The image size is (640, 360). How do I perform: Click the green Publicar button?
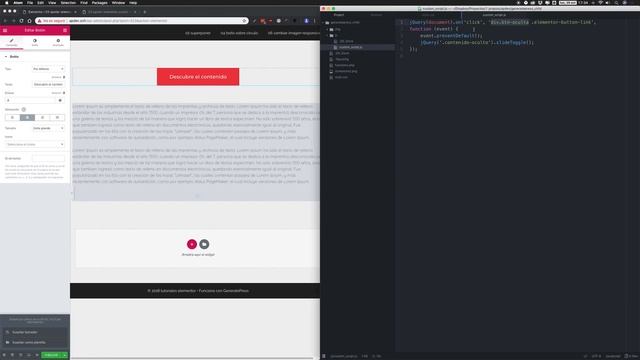click(x=51, y=355)
